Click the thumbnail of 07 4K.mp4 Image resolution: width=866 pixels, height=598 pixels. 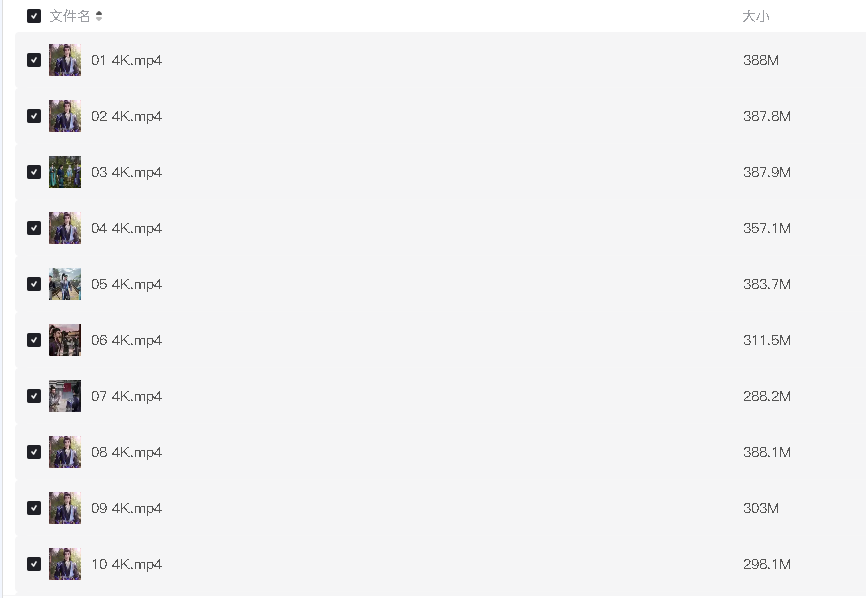click(65, 396)
